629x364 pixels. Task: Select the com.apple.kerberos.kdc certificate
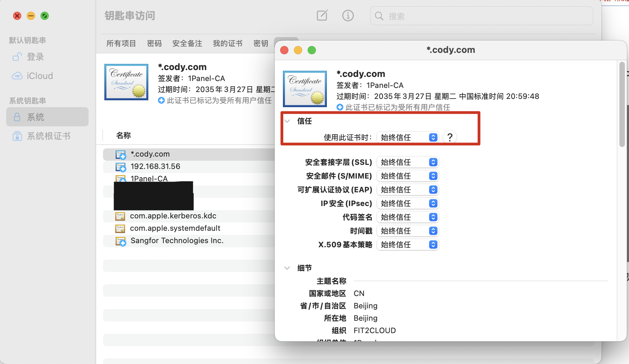click(173, 216)
